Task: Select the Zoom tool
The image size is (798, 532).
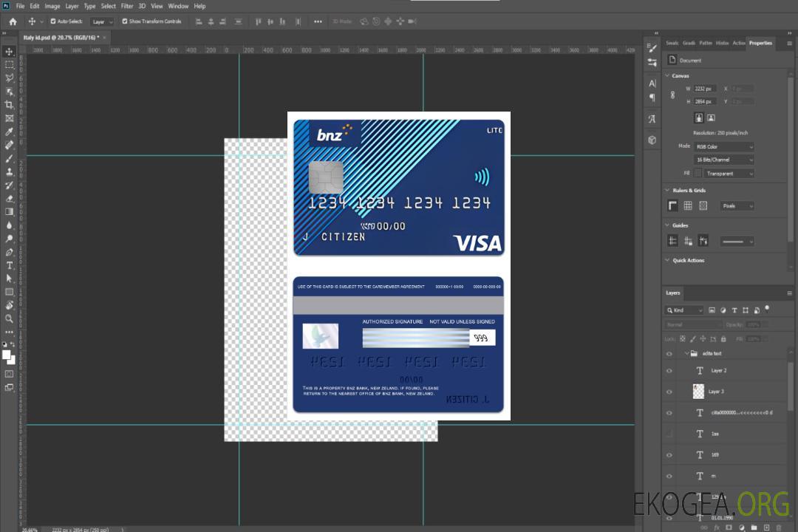Action: [9, 318]
